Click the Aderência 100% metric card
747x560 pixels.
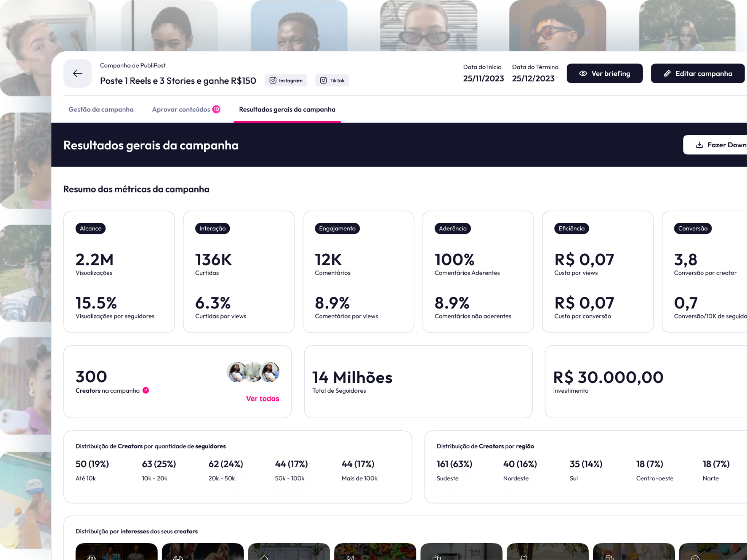478,271
